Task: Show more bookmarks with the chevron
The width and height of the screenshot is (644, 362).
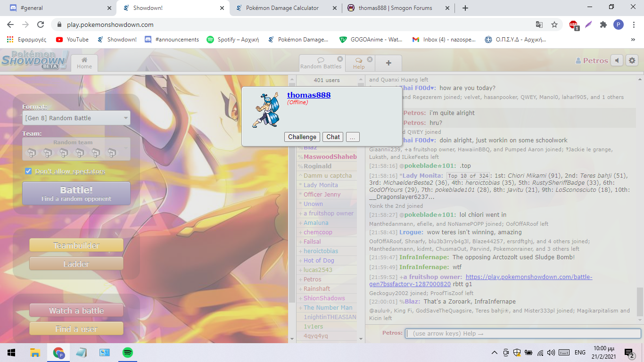Action: click(633, 40)
